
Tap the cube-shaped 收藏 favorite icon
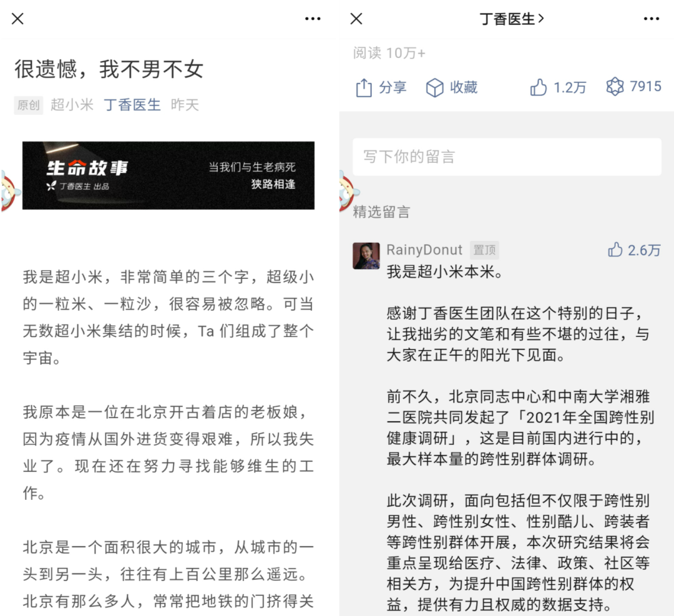tap(434, 88)
